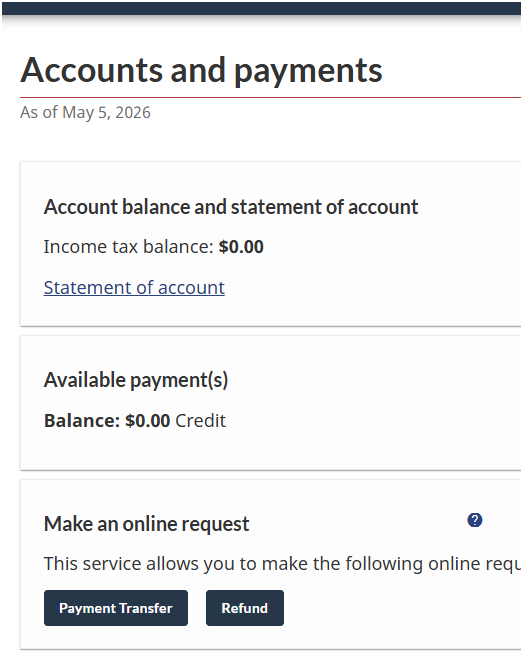Open the Statement of account link
Viewport: 523px width, 653px height.
(x=134, y=288)
